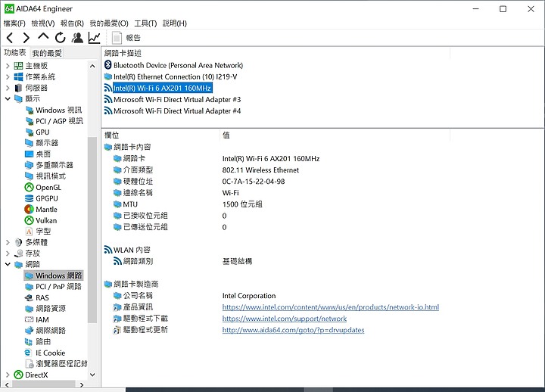Click the 字型 font icon
Screen dimensions: 545x392
tap(30, 232)
